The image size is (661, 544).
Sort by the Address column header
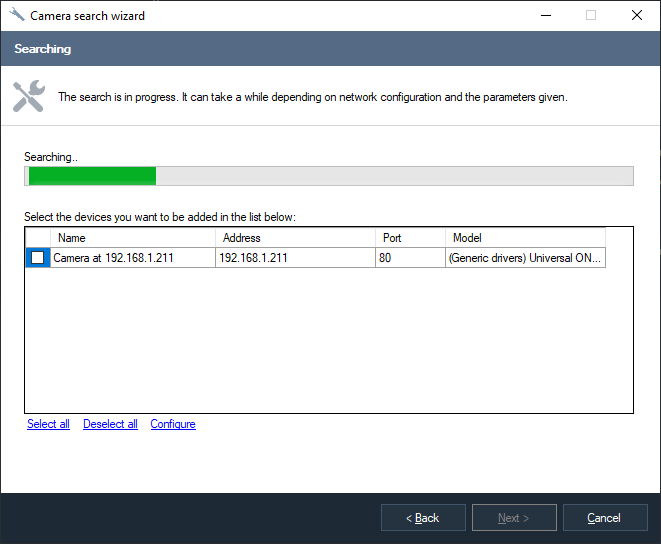coord(295,238)
